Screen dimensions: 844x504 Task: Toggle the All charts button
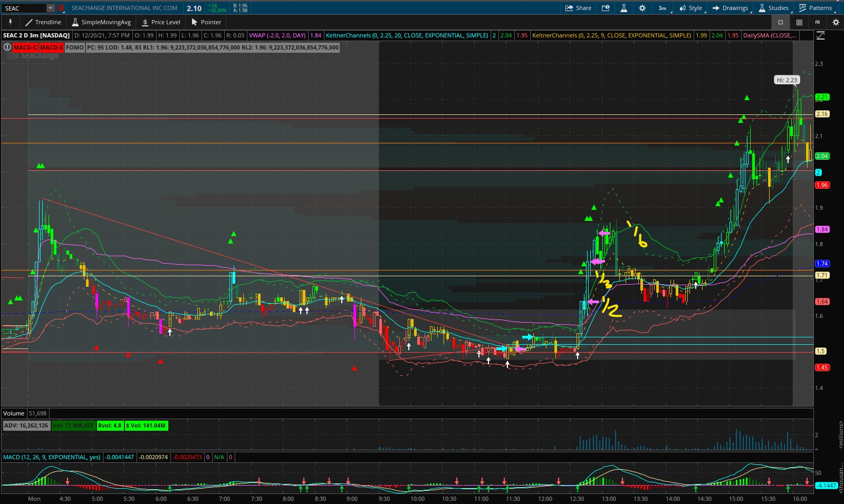[x=818, y=22]
